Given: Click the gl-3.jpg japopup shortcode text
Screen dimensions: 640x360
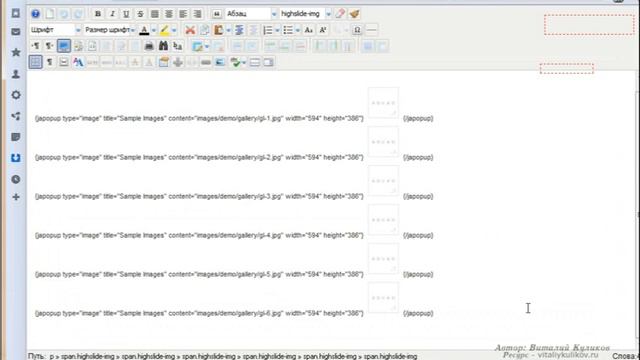Looking at the screenshot, I should 199,196.
